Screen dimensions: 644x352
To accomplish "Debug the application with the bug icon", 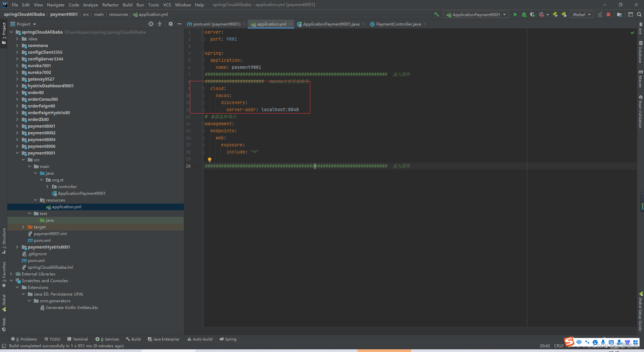I will click(x=524, y=14).
